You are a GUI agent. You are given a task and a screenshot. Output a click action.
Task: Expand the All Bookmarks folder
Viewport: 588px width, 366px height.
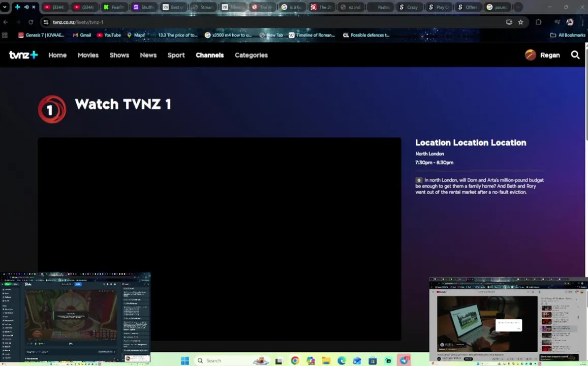pos(568,35)
